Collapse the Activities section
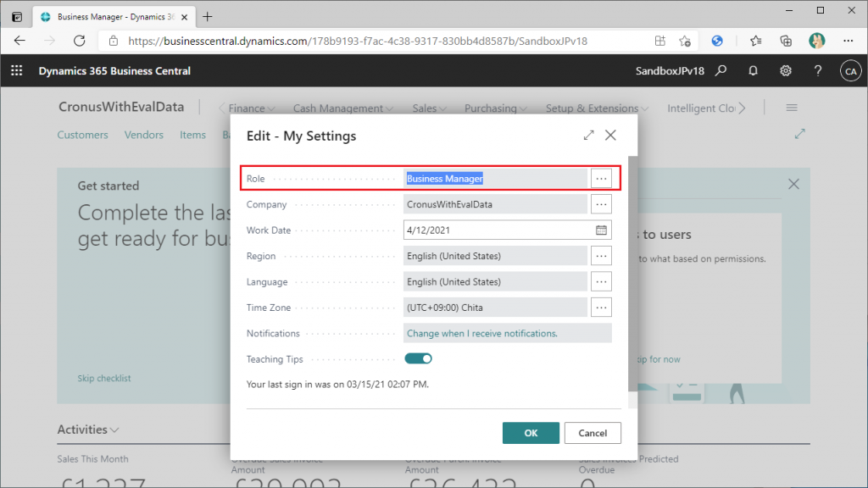This screenshot has width=868, height=488. (x=88, y=430)
